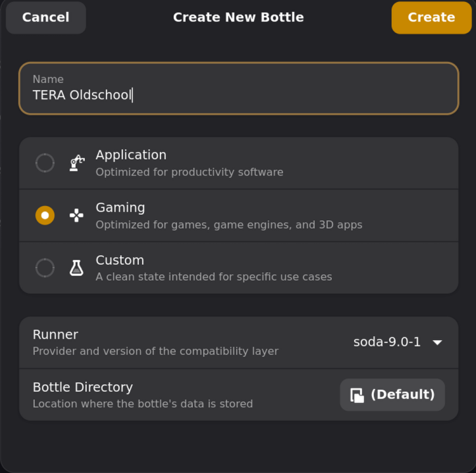Select the Application radio button
476x473 pixels.
pyautogui.click(x=45, y=163)
